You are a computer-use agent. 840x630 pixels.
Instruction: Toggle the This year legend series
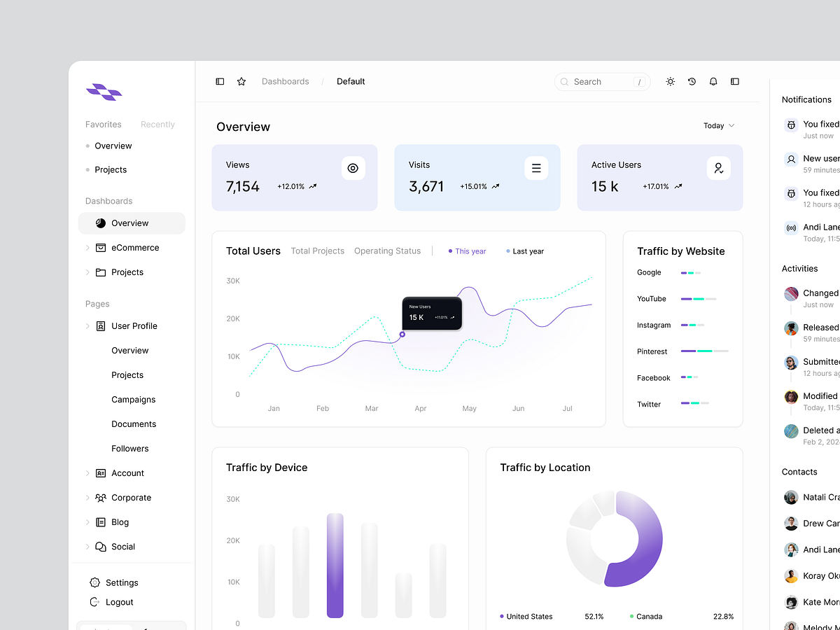468,251
